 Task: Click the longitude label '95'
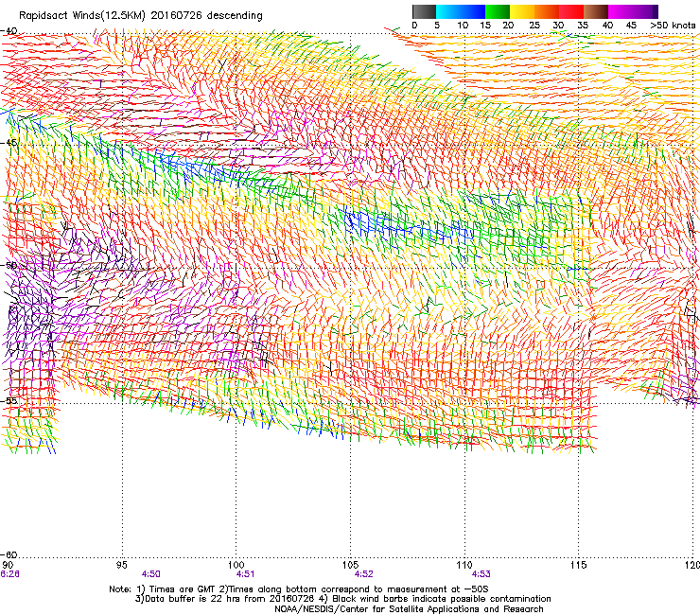(x=121, y=565)
